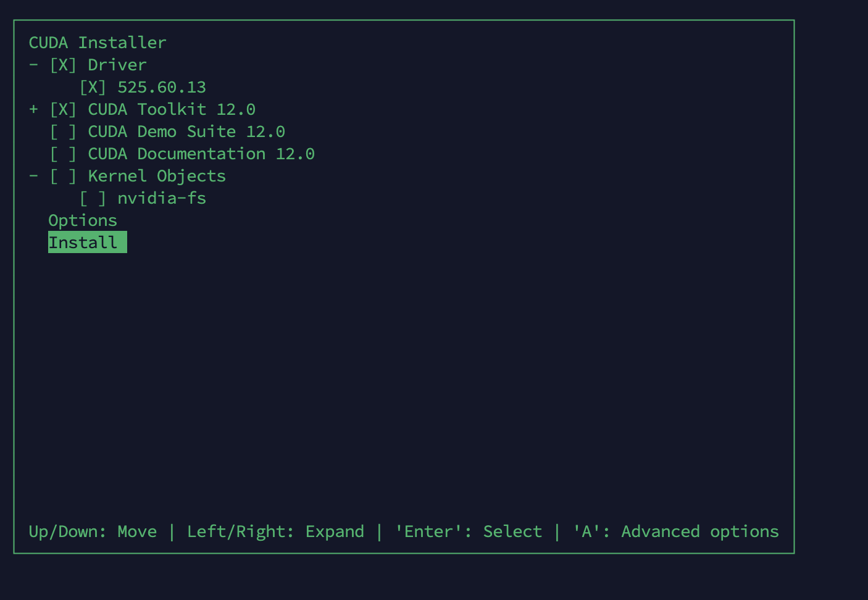Toggle the CUDA Toolkit 12.0 checkbox
Viewport: 868px width, 600px height.
coord(63,109)
